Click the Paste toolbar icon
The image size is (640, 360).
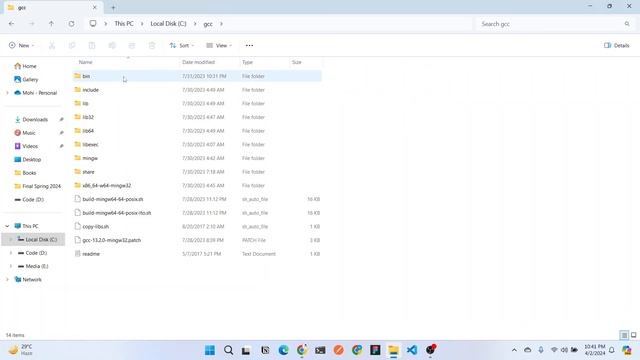[92, 45]
